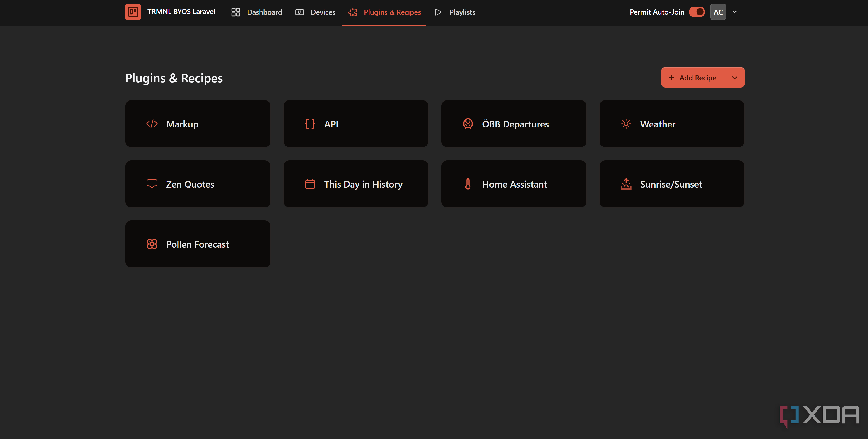Click the TRMNL BYOS Laravel title link

pyautogui.click(x=181, y=12)
